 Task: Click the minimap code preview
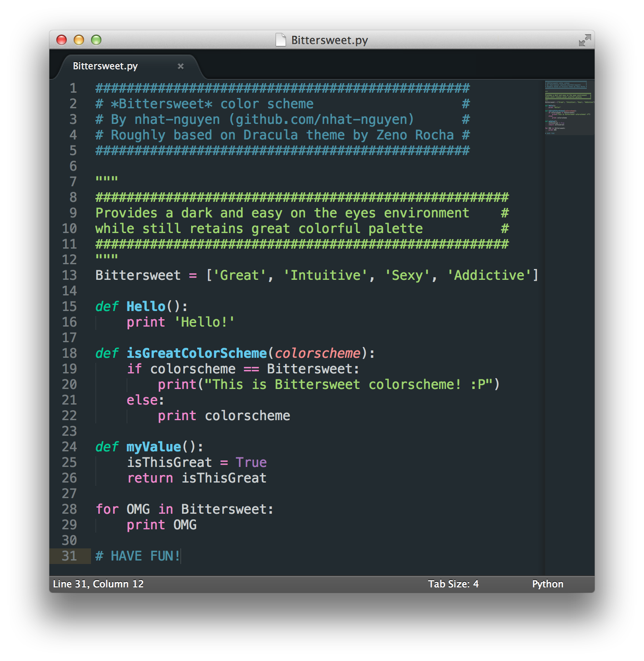click(569, 107)
